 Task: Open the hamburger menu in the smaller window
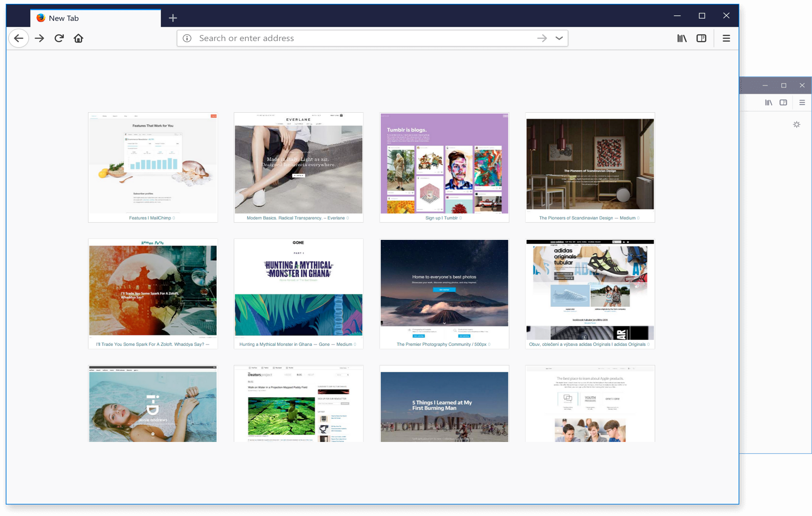[x=802, y=102]
